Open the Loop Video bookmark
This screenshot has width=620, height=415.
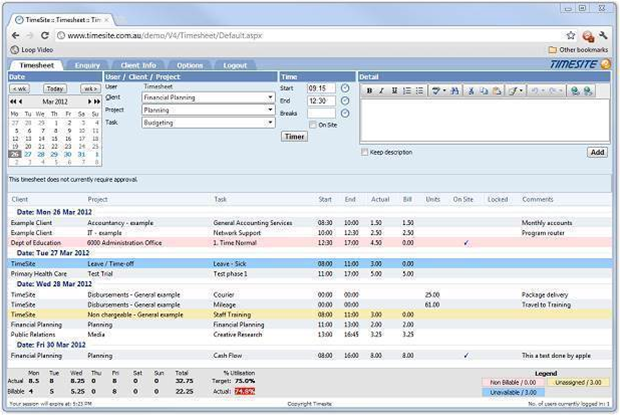(32, 50)
